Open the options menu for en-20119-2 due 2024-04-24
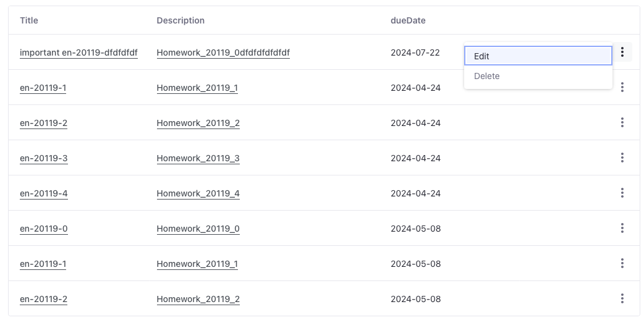This screenshot has width=644, height=320. click(622, 123)
